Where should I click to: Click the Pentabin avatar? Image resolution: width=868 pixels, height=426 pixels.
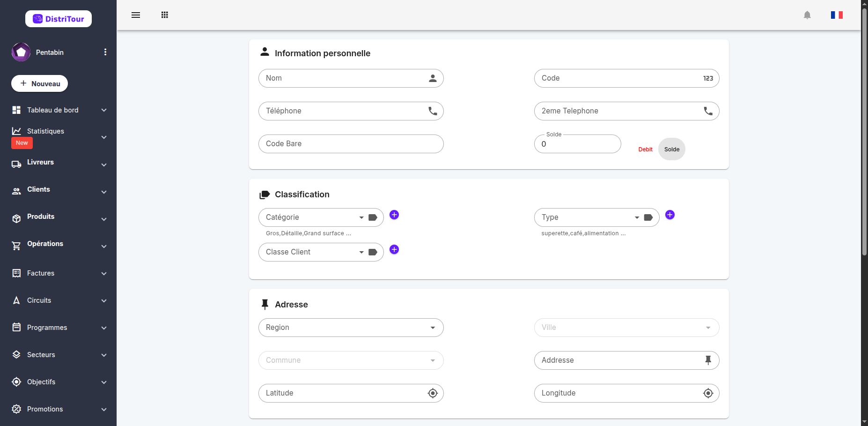coord(21,52)
